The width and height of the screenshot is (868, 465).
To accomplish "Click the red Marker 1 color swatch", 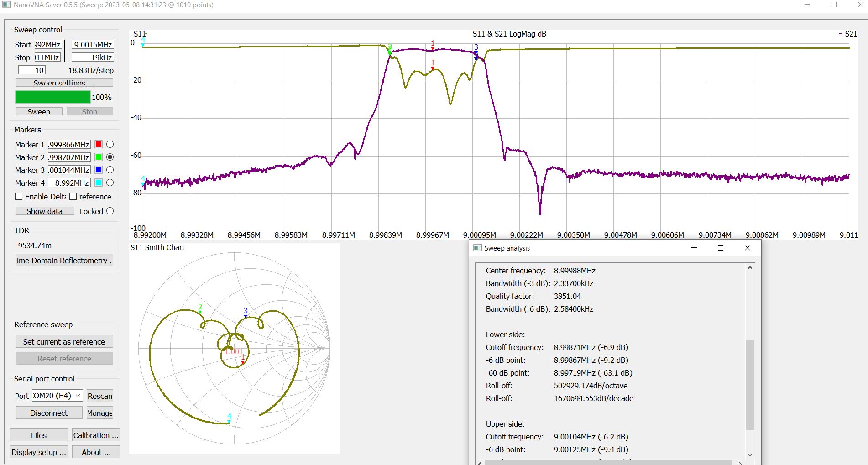I will (x=98, y=144).
